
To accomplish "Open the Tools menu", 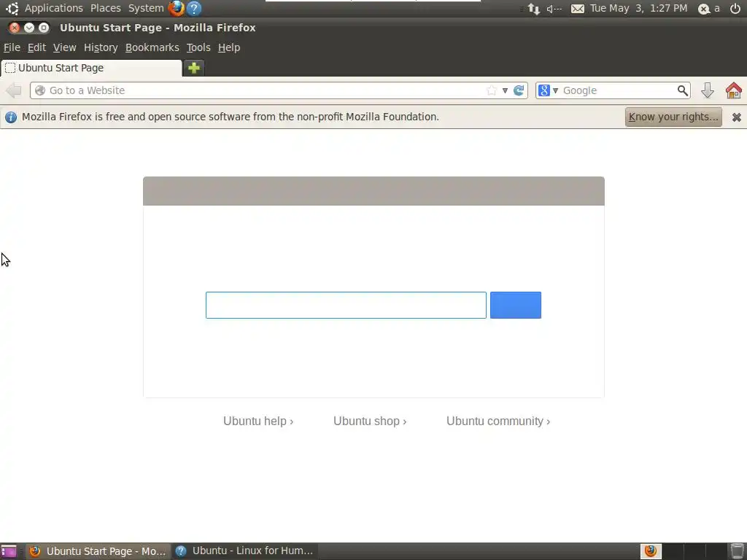I will 198,47.
